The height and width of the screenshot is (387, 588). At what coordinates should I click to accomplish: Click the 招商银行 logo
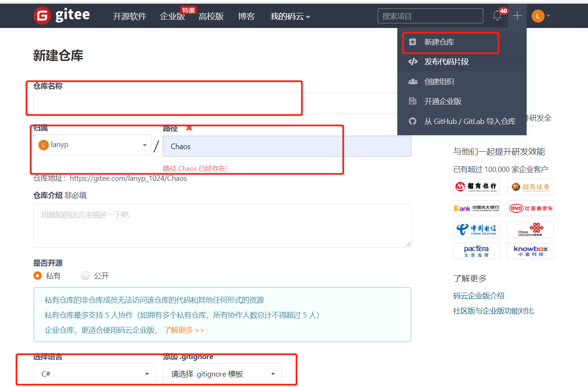(477, 187)
